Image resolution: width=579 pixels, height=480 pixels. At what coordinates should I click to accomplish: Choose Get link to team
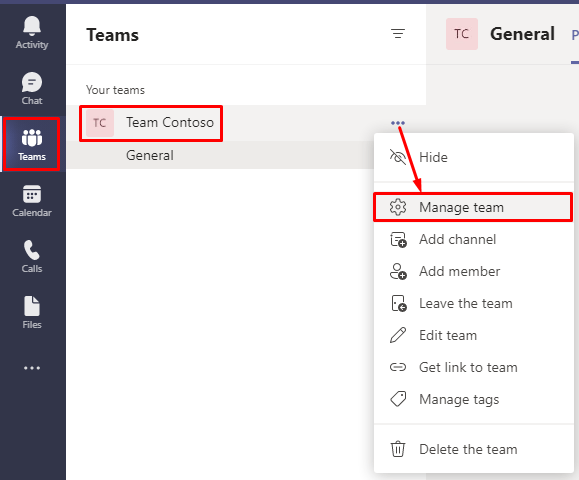coord(474,367)
